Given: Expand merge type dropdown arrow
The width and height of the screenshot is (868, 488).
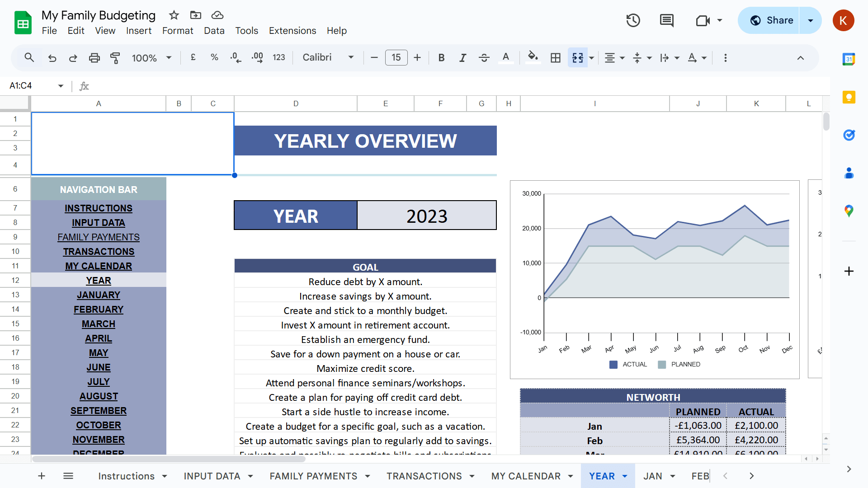Looking at the screenshot, I should [x=592, y=58].
